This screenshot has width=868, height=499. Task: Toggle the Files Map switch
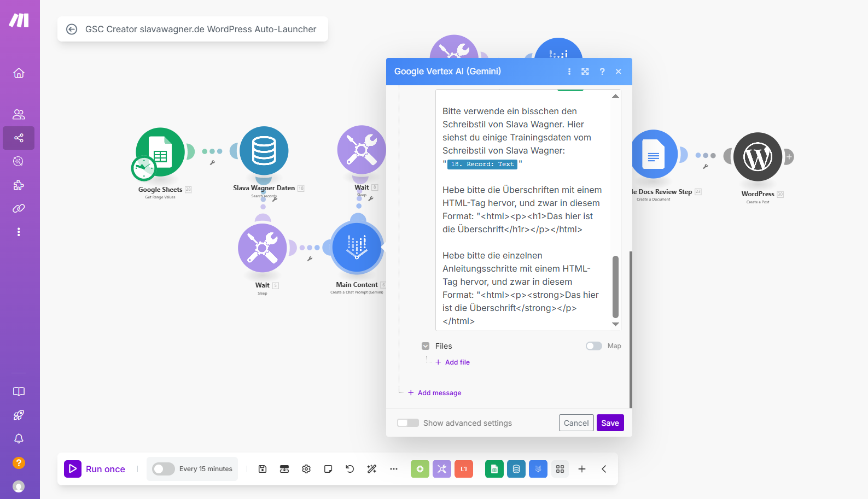(x=594, y=346)
